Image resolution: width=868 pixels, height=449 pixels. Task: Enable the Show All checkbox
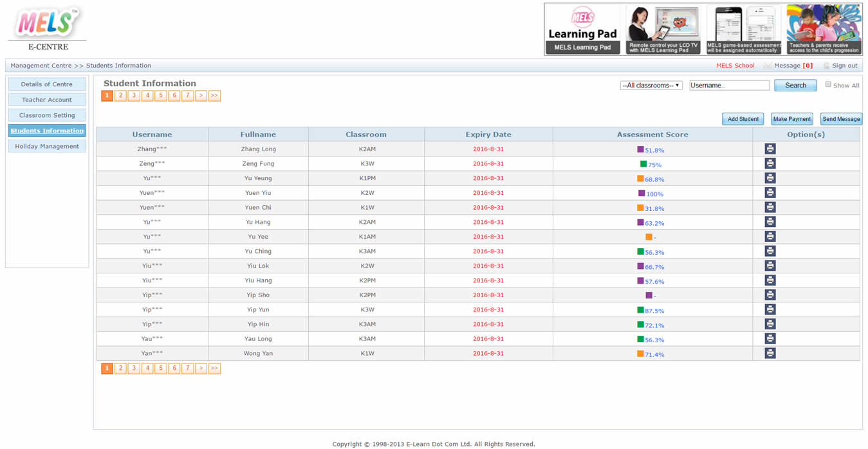(828, 84)
